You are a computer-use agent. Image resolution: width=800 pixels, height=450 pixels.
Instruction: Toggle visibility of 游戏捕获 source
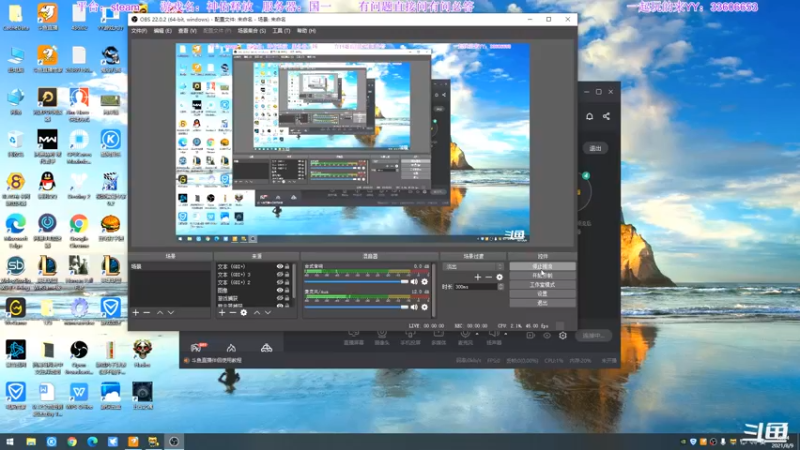[280, 298]
